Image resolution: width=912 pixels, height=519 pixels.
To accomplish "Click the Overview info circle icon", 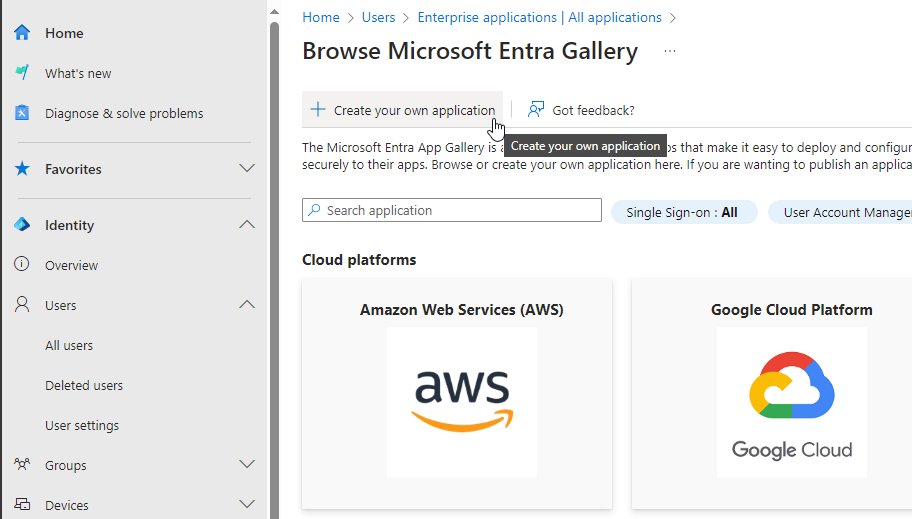I will click(22, 264).
